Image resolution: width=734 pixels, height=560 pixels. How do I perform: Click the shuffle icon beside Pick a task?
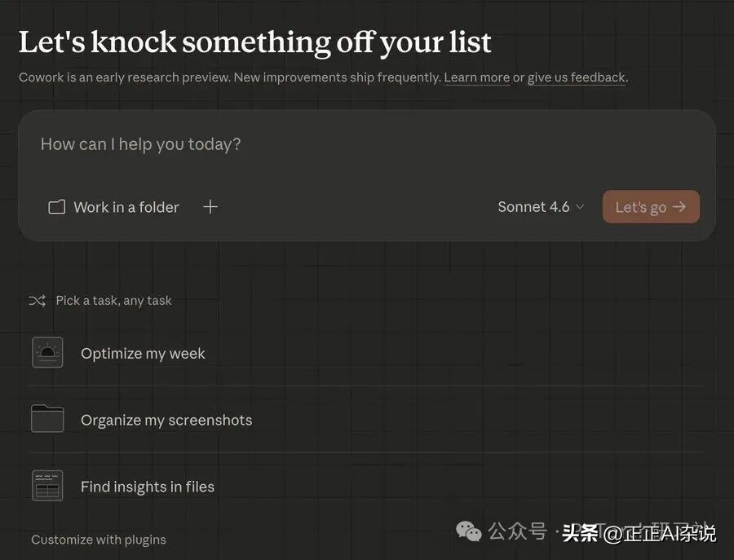point(37,301)
